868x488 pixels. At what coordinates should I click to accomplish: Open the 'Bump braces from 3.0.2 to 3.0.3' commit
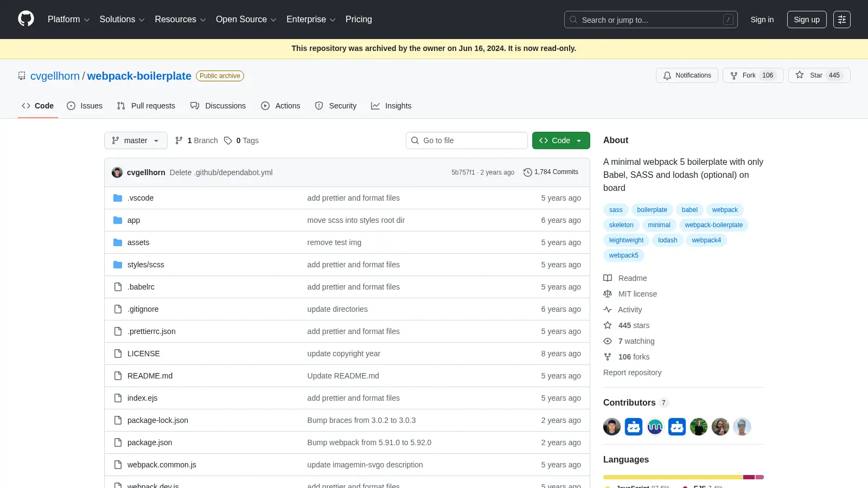click(361, 420)
